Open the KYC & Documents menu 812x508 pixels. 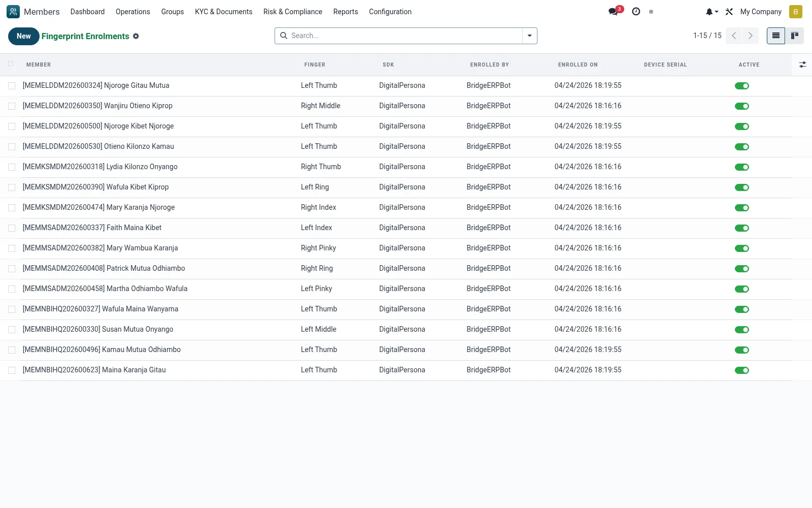pyautogui.click(x=223, y=12)
